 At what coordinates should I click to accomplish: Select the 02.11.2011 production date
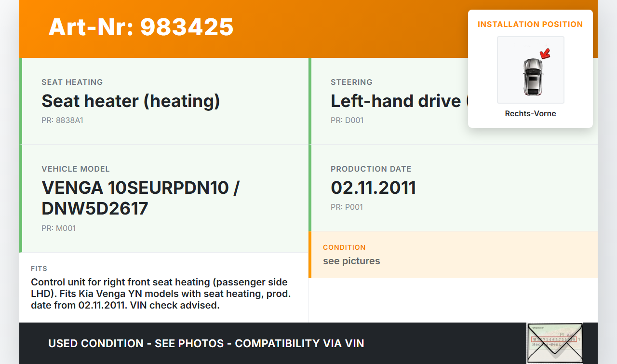(373, 188)
